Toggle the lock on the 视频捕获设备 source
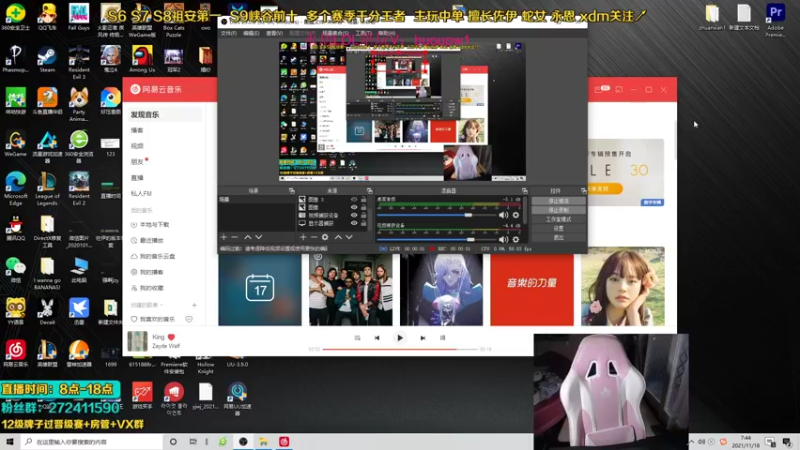 pos(363,215)
